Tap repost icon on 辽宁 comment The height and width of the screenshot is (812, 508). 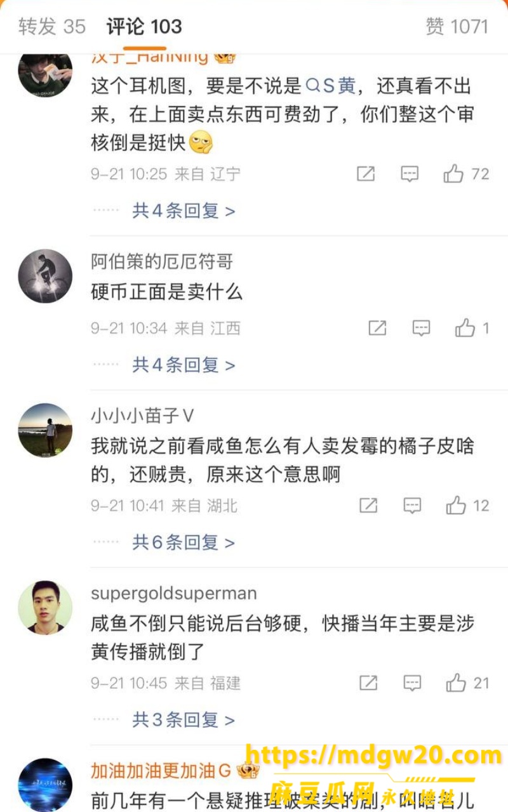[366, 174]
